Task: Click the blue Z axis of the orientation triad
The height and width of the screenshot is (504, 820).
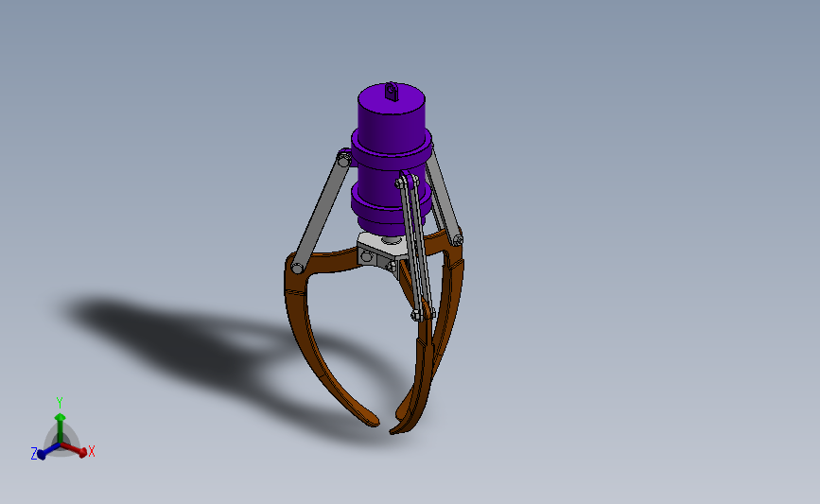Action: coord(48,451)
